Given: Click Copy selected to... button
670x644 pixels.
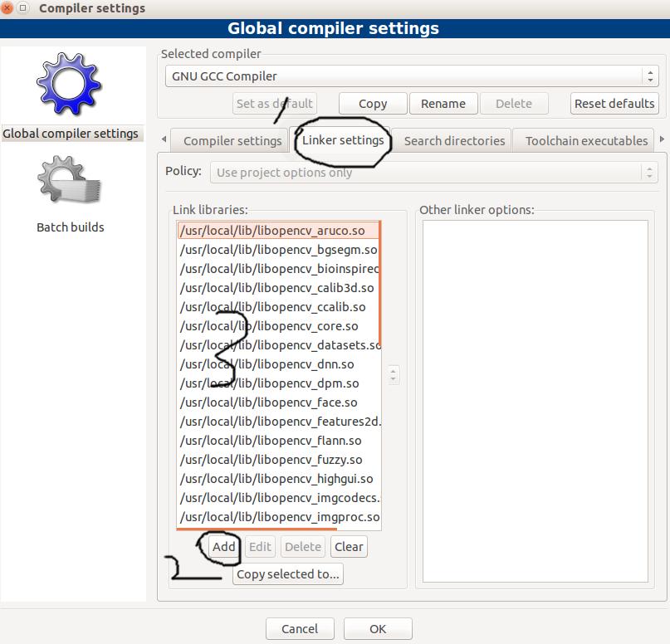Looking at the screenshot, I should [288, 574].
